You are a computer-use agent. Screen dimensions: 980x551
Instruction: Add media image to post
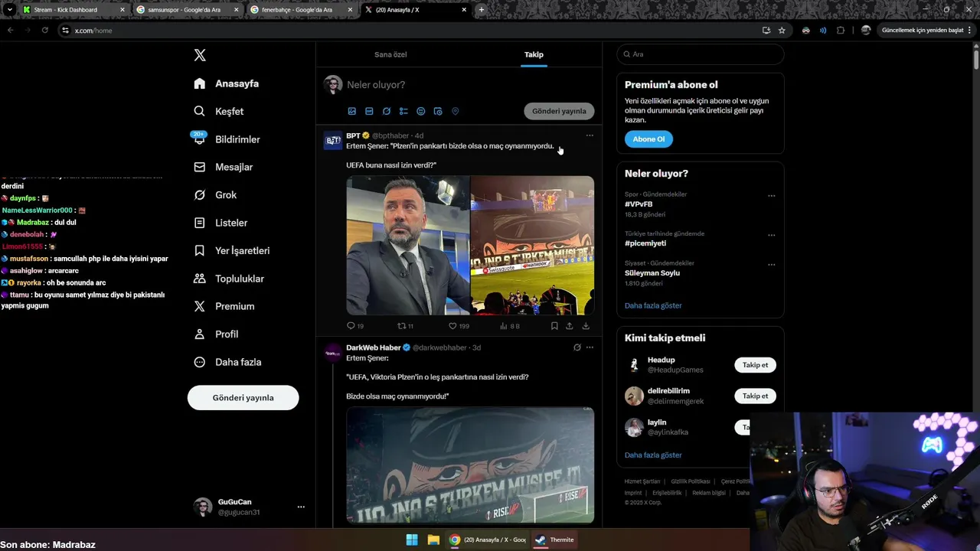tap(352, 111)
